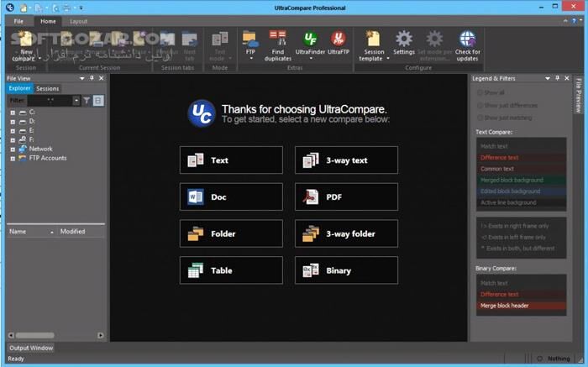
Task: Open UltraFinder from the ribbon
Action: 310,39
